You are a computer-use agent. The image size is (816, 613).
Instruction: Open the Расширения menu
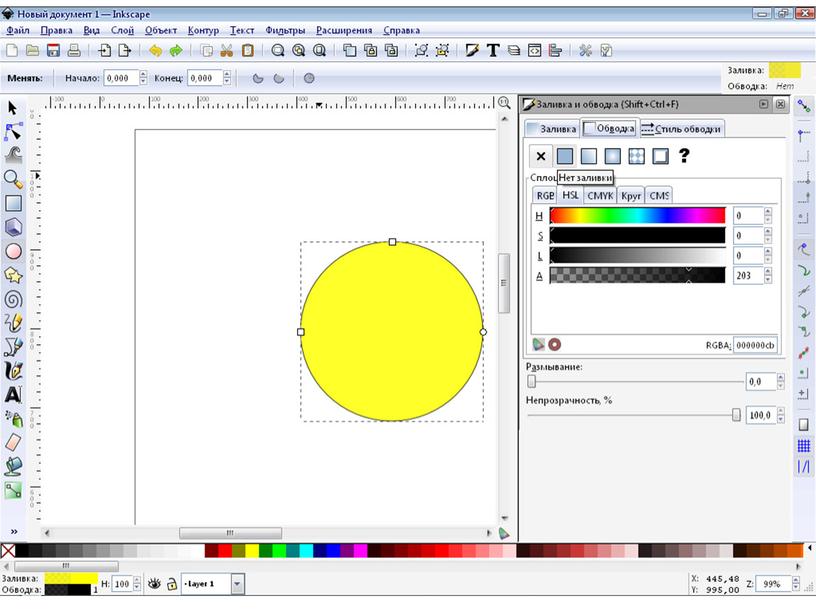coord(344,30)
